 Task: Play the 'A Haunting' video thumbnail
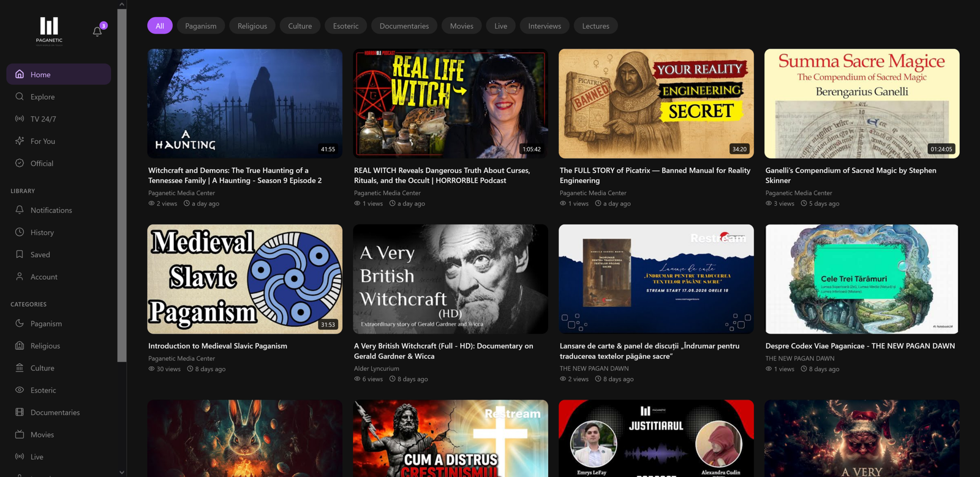245,103
